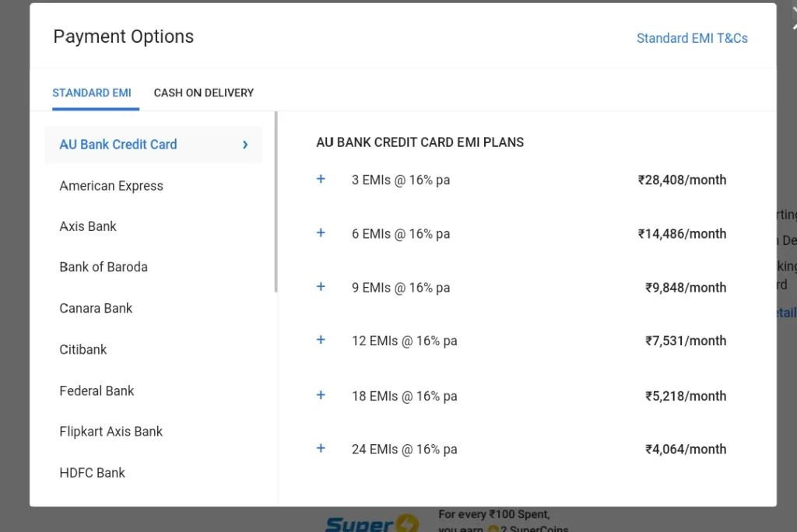Choose Axis Bank from the bank list
The image size is (797, 532).
(88, 226)
